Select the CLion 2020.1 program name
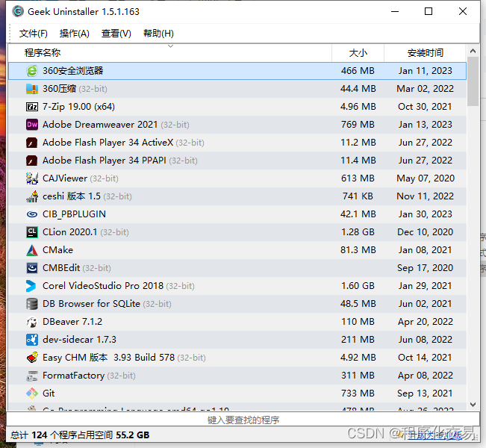This screenshot has height=448, width=486. tap(69, 232)
